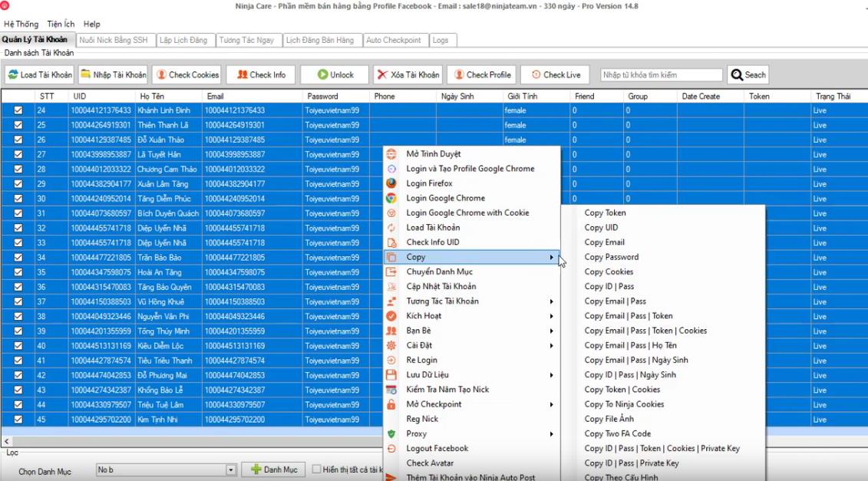
Task: Click Mở Trình Duyệt icon in context menu
Action: (391, 154)
